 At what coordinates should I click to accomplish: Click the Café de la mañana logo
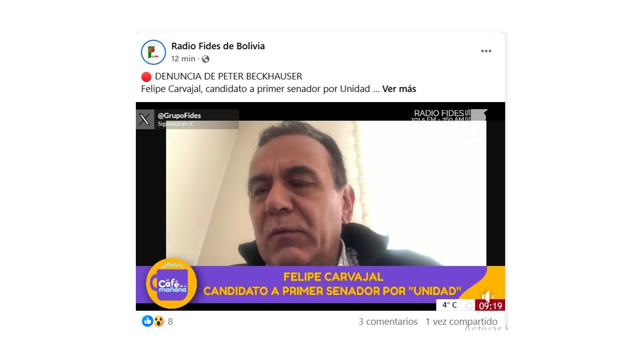coord(172,284)
